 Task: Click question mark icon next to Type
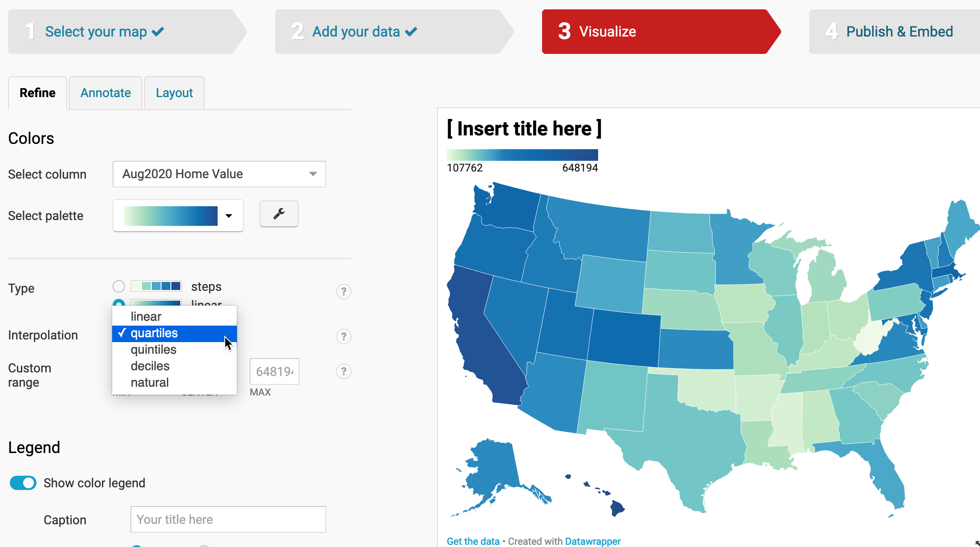(x=343, y=292)
